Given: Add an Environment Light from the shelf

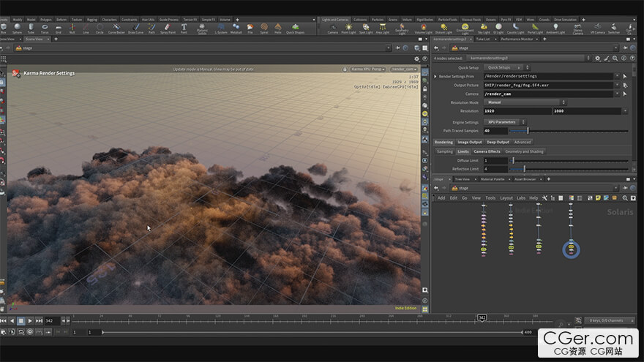Looking at the screenshot, I should click(464, 28).
